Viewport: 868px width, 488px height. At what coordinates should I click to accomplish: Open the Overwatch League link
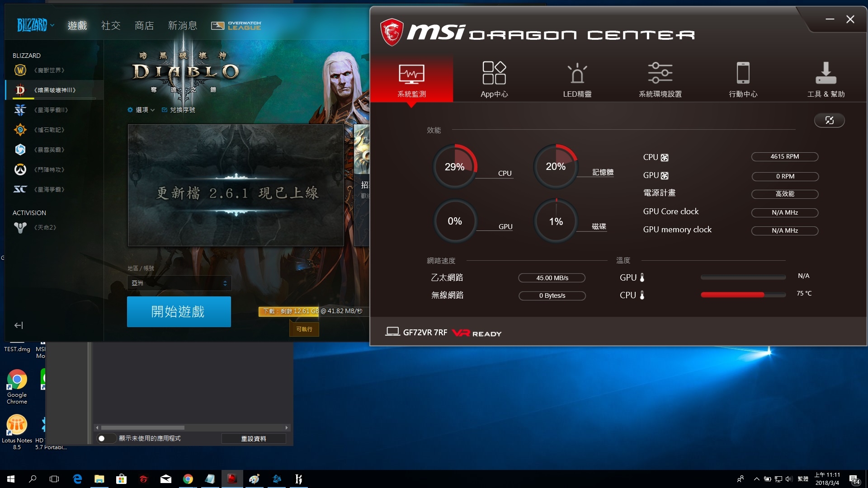[236, 26]
